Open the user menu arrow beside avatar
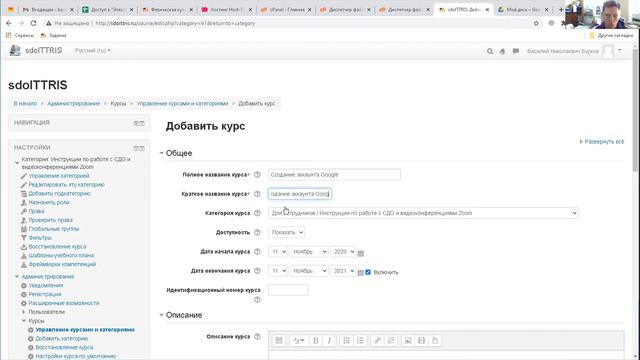This screenshot has height=360, width=640. [x=620, y=51]
